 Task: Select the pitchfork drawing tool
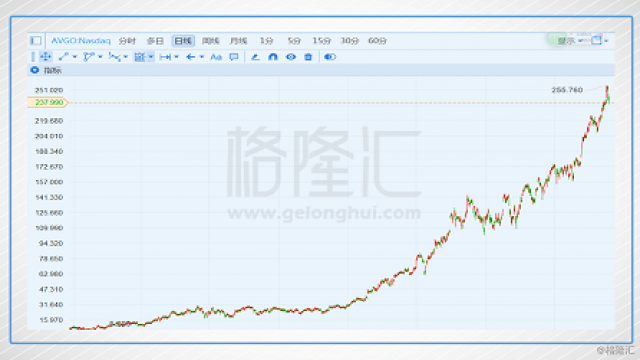point(88,57)
